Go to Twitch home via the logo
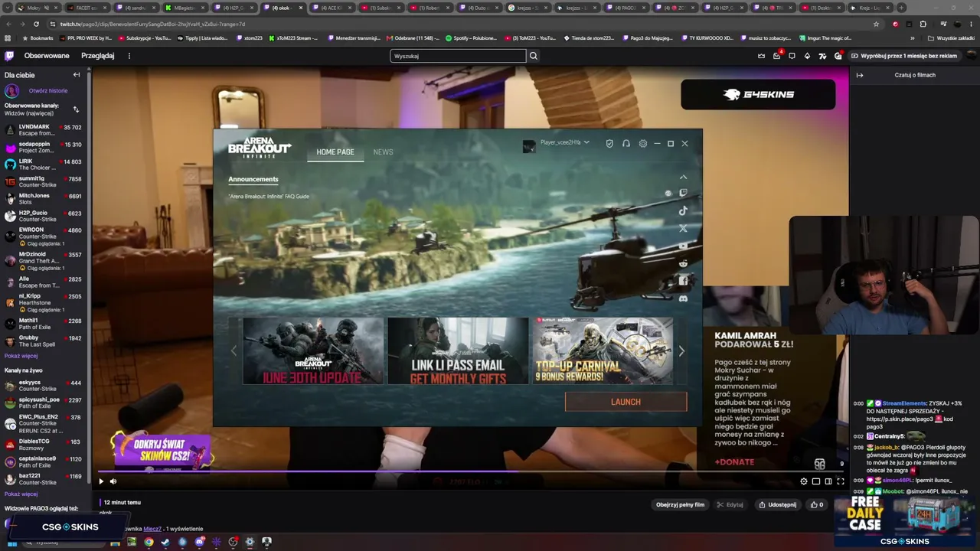This screenshot has height=551, width=980. 9,56
